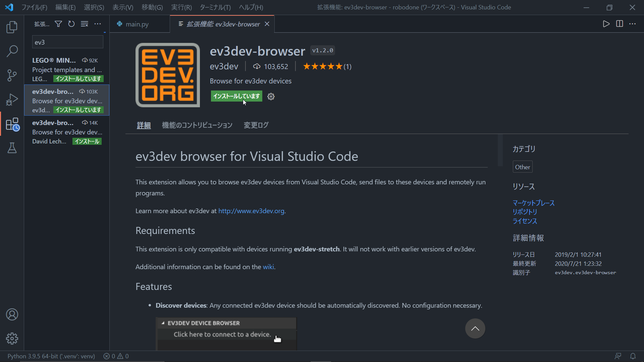The height and width of the screenshot is (362, 644).
Task: Open ev3dev-browser extension settings gear
Action: 271,97
